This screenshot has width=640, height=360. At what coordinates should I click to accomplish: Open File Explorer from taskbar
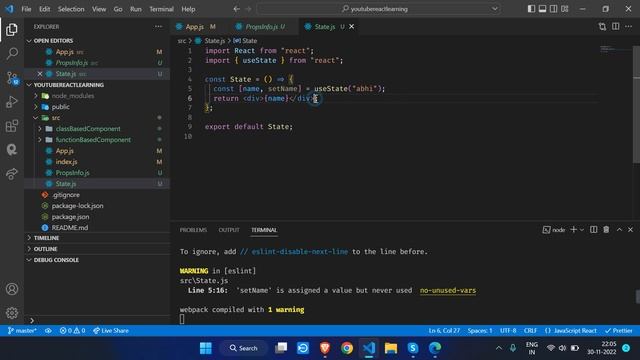(391, 348)
